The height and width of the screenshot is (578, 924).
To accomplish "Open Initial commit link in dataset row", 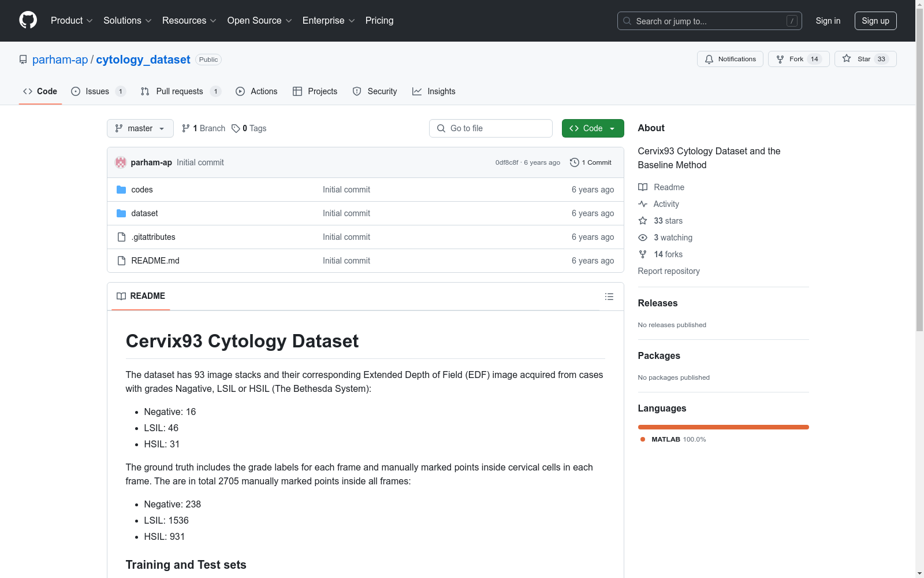I will (346, 213).
